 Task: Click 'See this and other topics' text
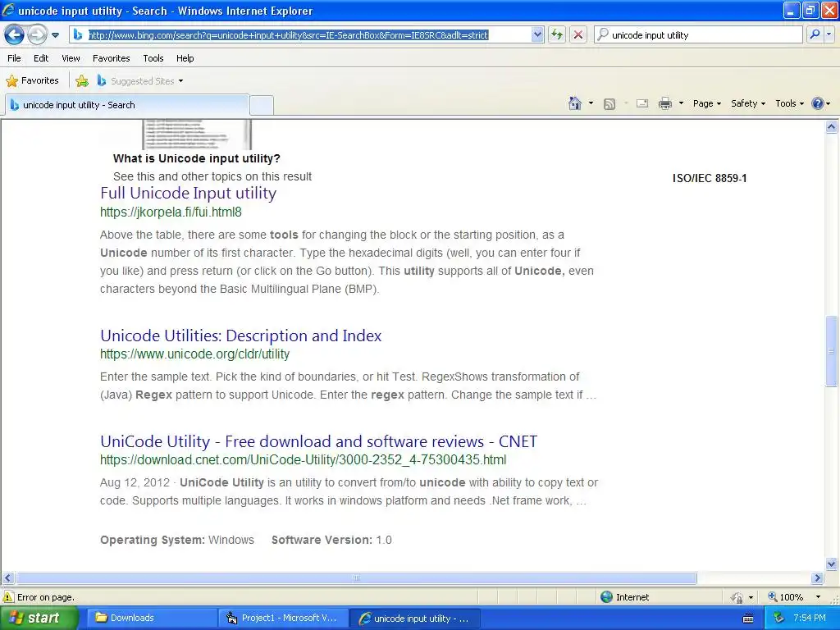[212, 176]
